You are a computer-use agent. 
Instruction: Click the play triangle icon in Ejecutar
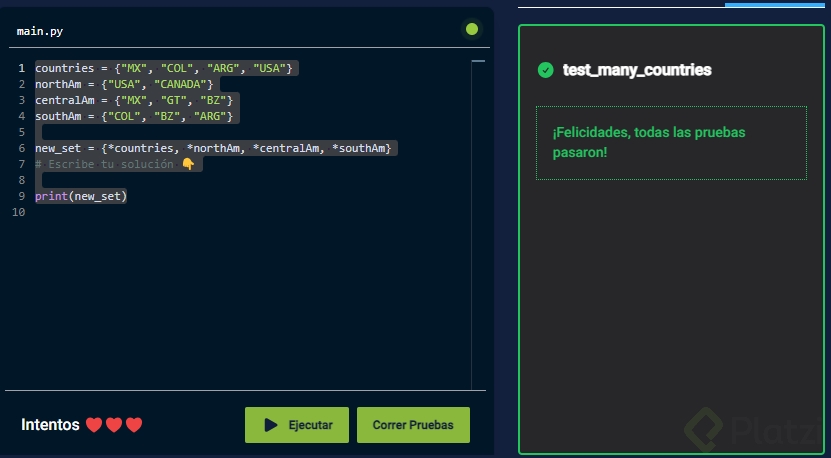(271, 425)
